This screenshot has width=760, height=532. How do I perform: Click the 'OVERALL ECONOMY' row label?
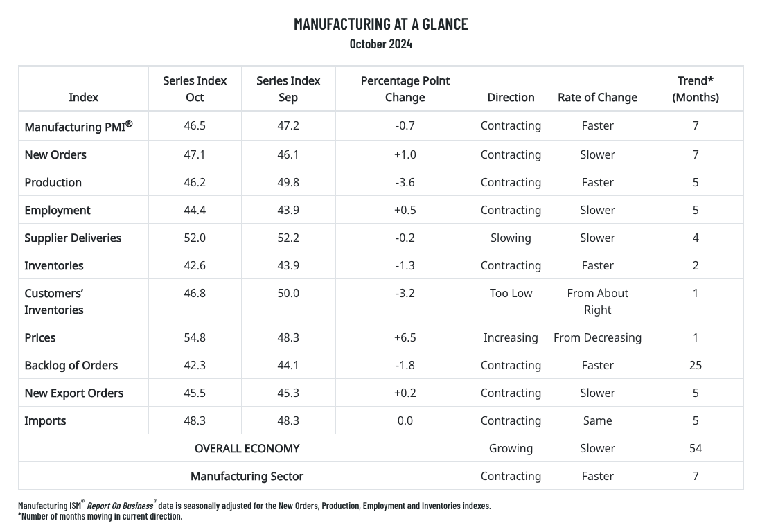point(247,448)
